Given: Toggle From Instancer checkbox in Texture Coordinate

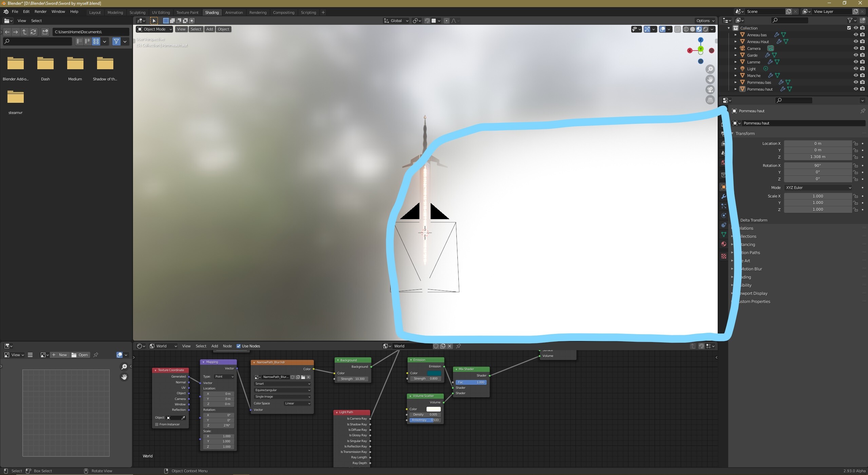Looking at the screenshot, I should 157,424.
